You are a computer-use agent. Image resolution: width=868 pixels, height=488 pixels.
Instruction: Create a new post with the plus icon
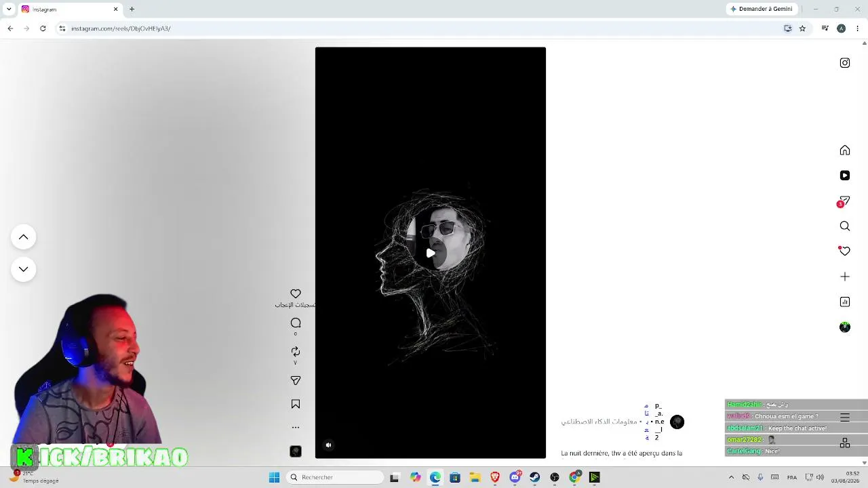tap(845, 277)
